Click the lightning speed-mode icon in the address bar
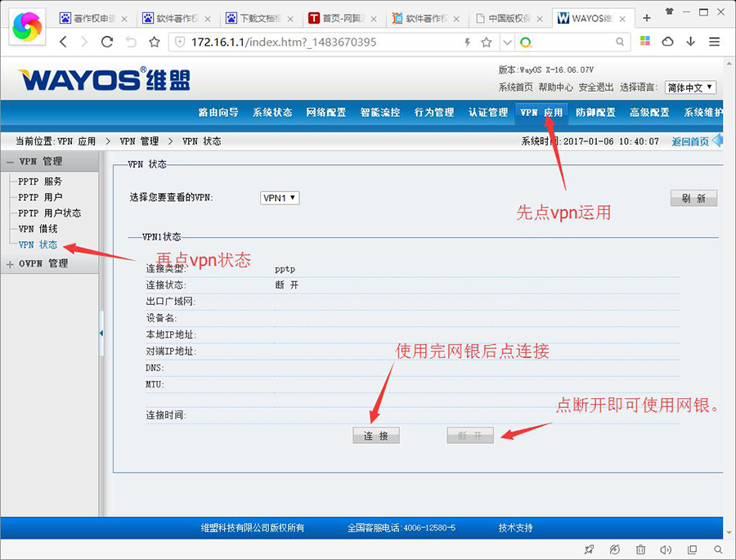The height and width of the screenshot is (560, 736). pos(467,43)
